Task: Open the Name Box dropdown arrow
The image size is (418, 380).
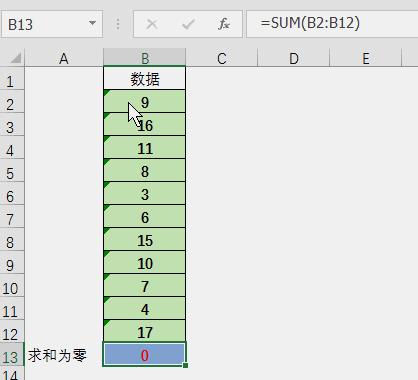Action: coord(92,23)
